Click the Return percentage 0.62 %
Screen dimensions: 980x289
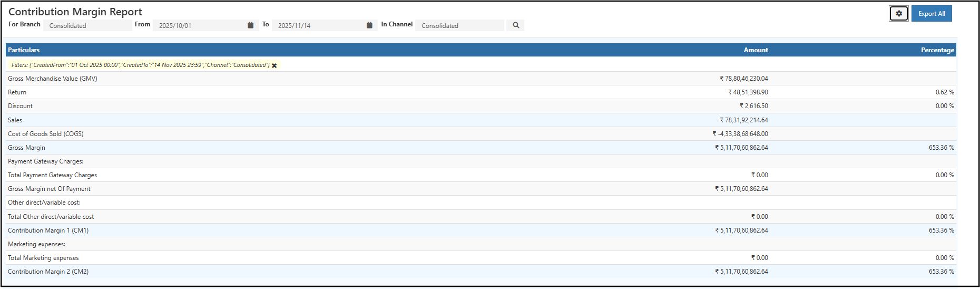(x=945, y=92)
